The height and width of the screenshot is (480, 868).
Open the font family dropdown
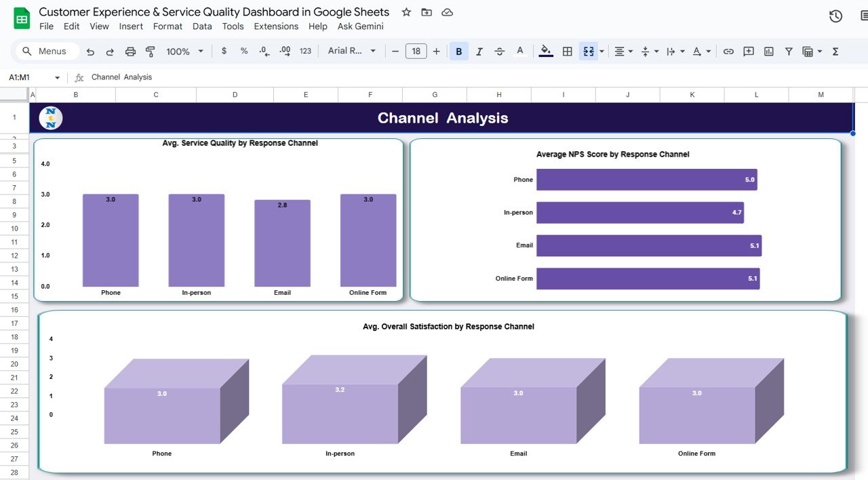coord(352,51)
